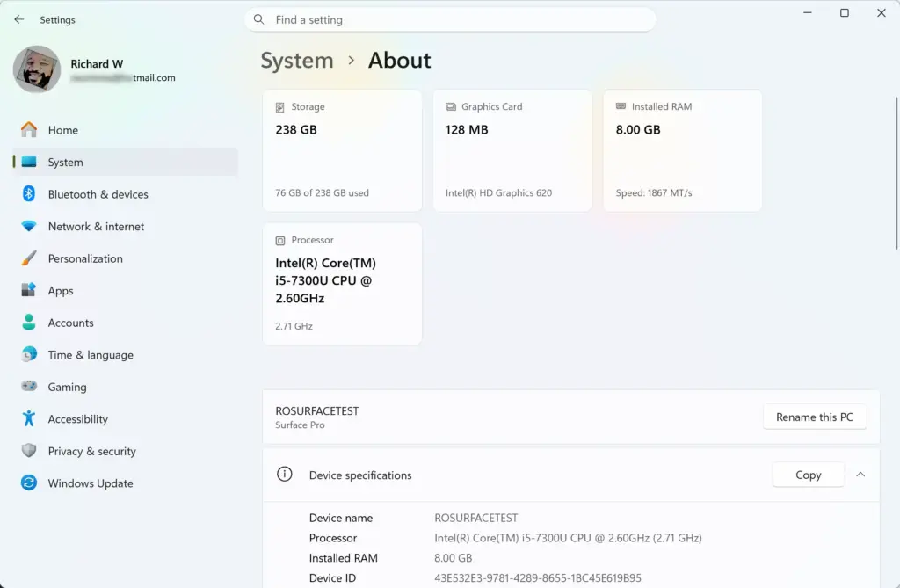Click the Home house icon in sidebar
This screenshot has width=900, height=588.
pos(29,130)
